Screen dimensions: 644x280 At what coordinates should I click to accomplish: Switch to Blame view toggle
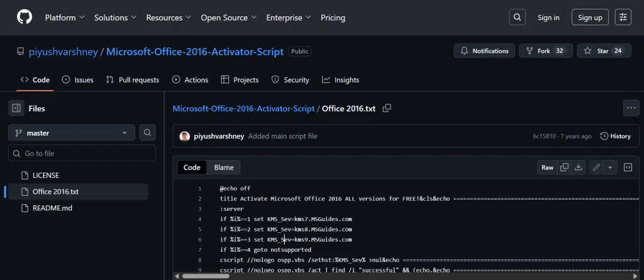pos(223,168)
